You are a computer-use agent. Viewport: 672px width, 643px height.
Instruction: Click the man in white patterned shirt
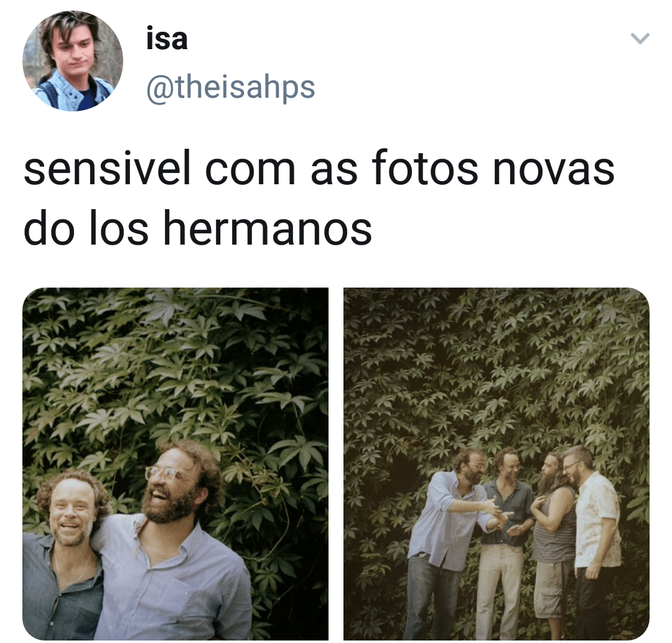pyautogui.click(x=594, y=536)
